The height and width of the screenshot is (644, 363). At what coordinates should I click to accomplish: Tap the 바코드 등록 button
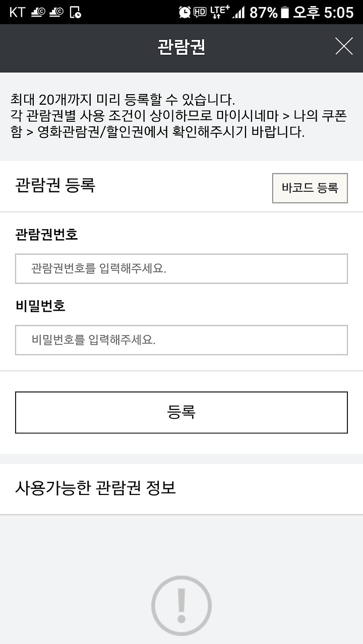coord(310,188)
